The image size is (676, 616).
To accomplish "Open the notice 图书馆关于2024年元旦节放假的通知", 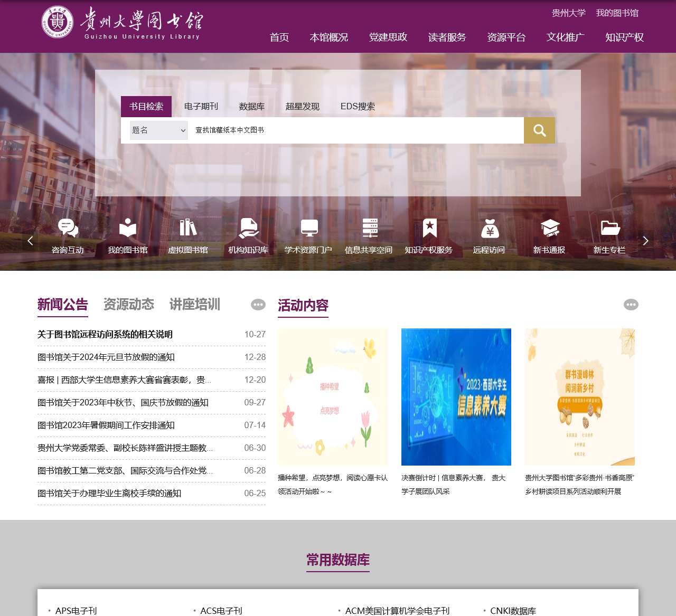I will [x=111, y=357].
